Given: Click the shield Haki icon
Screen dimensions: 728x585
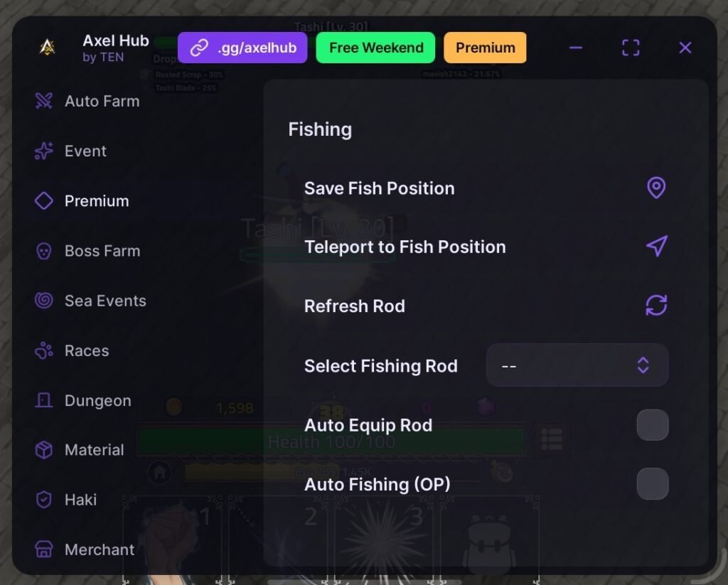Looking at the screenshot, I should click(44, 500).
